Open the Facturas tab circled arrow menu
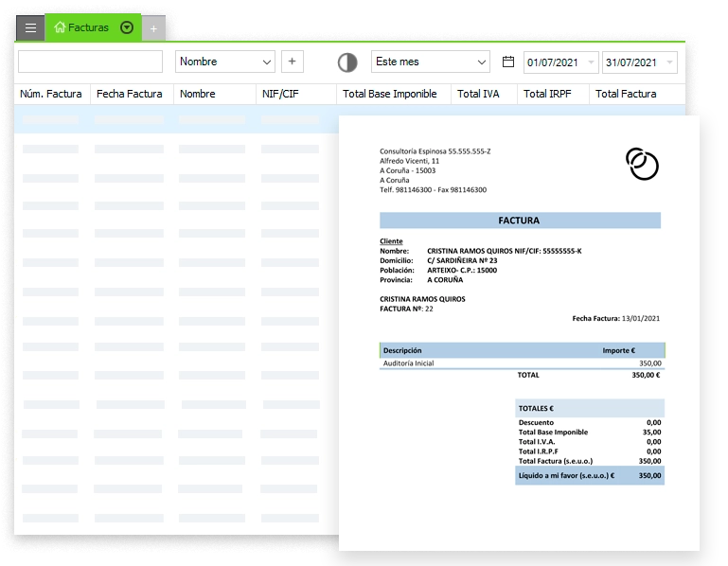Viewport: 728px width, 566px height. pos(128,28)
